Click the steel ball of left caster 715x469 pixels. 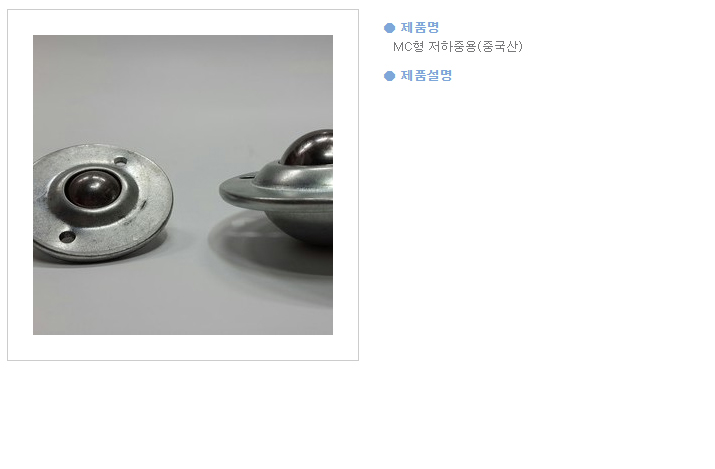point(93,188)
